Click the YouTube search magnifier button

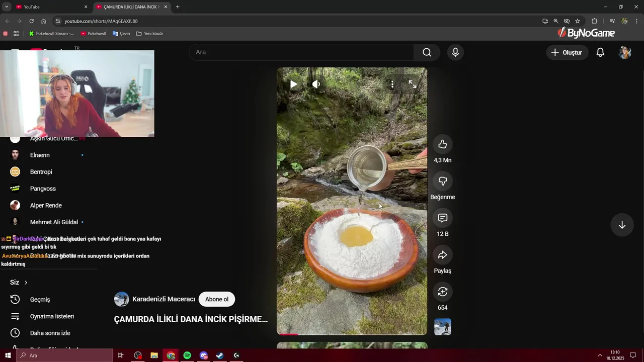click(427, 52)
